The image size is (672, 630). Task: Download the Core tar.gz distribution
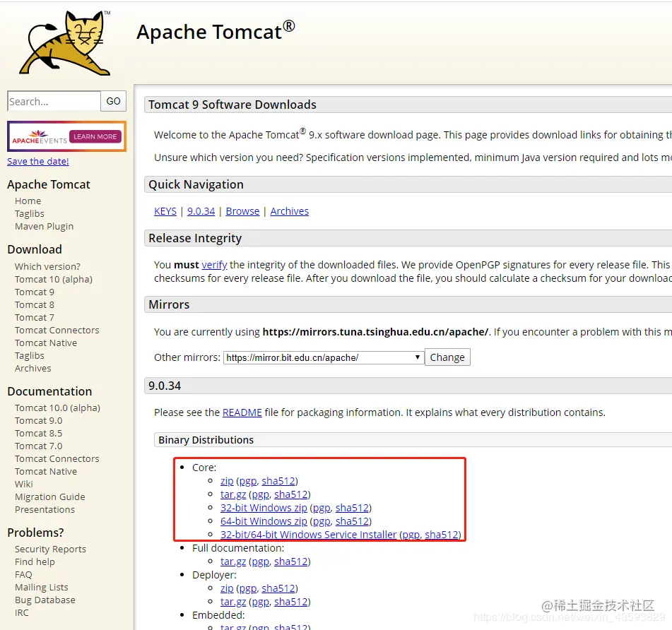coord(233,494)
